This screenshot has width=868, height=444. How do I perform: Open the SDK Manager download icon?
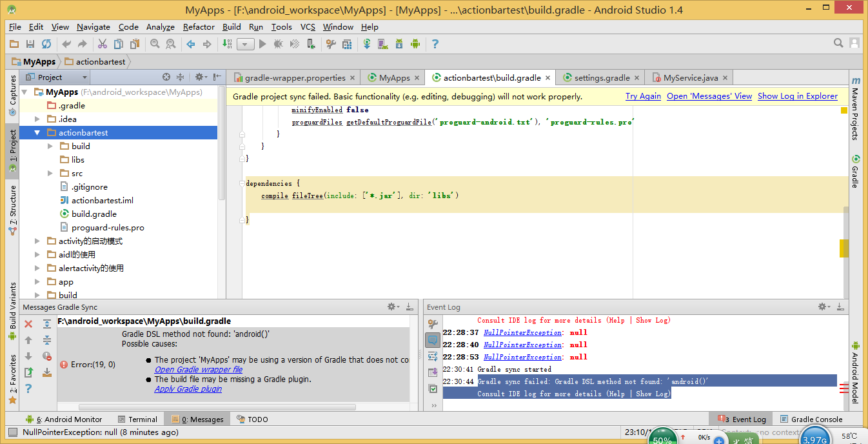point(399,44)
